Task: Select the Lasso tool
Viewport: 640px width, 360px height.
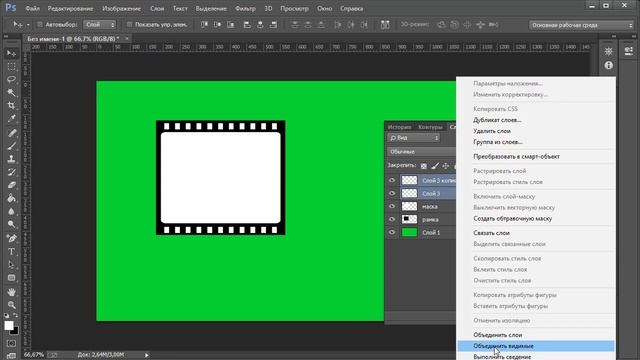Action: [11, 79]
